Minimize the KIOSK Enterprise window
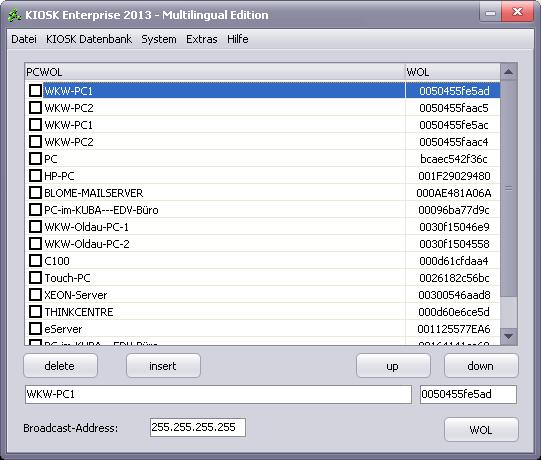 pos(490,13)
